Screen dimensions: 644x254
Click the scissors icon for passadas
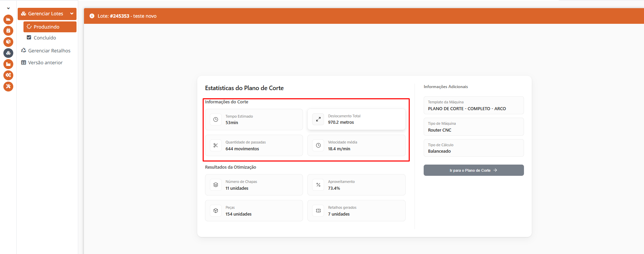(x=216, y=146)
